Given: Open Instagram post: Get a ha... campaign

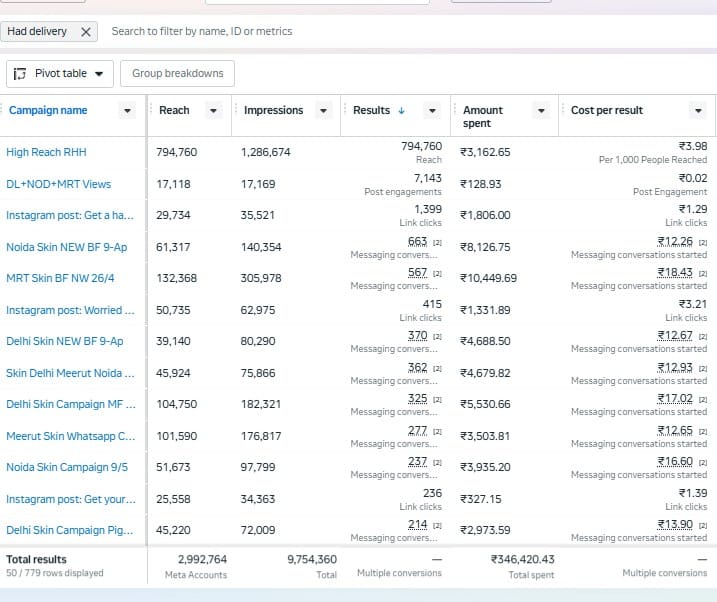Looking at the screenshot, I should pyautogui.click(x=70, y=215).
